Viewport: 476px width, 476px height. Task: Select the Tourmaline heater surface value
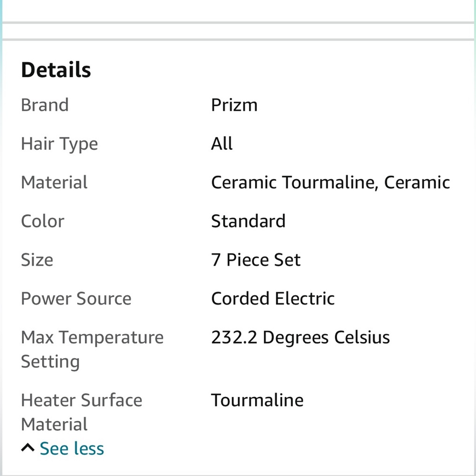[257, 400]
